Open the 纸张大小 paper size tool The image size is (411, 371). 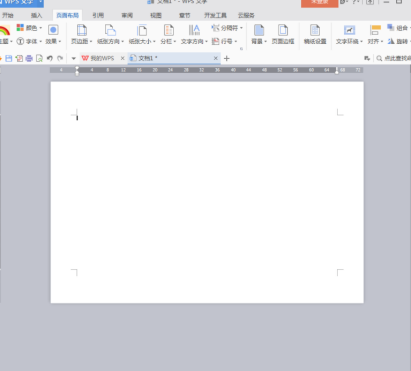(x=142, y=34)
